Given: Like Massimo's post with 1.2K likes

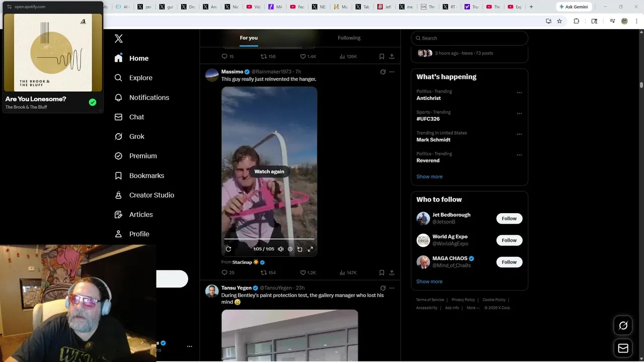Looking at the screenshot, I should pyautogui.click(x=308, y=273).
